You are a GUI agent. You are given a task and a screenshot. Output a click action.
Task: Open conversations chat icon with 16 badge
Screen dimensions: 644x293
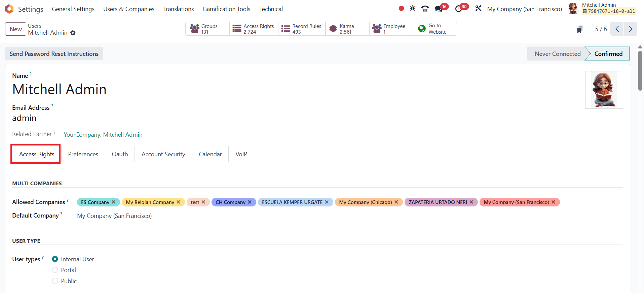439,9
